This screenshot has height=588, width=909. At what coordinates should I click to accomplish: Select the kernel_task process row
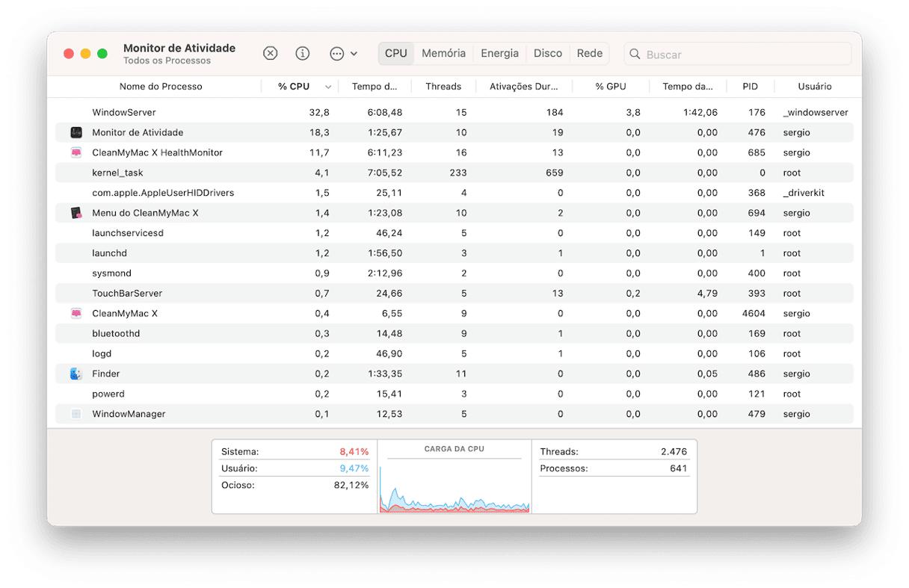[x=454, y=173]
